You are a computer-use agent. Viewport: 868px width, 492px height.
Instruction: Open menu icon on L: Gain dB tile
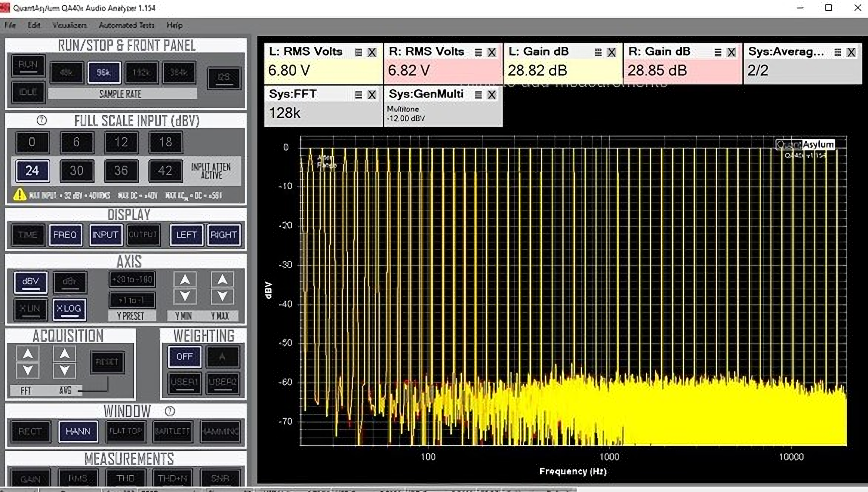tap(598, 52)
